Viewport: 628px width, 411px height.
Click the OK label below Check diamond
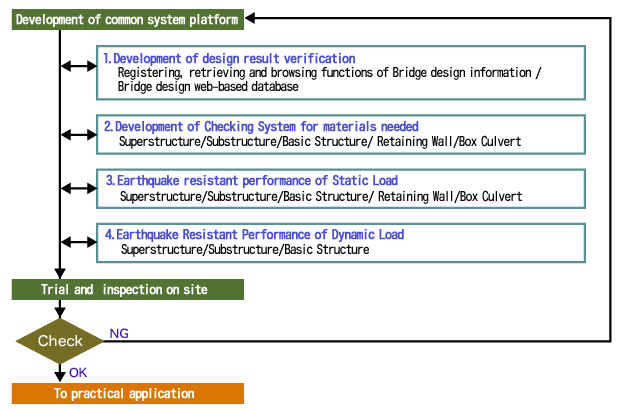(78, 373)
